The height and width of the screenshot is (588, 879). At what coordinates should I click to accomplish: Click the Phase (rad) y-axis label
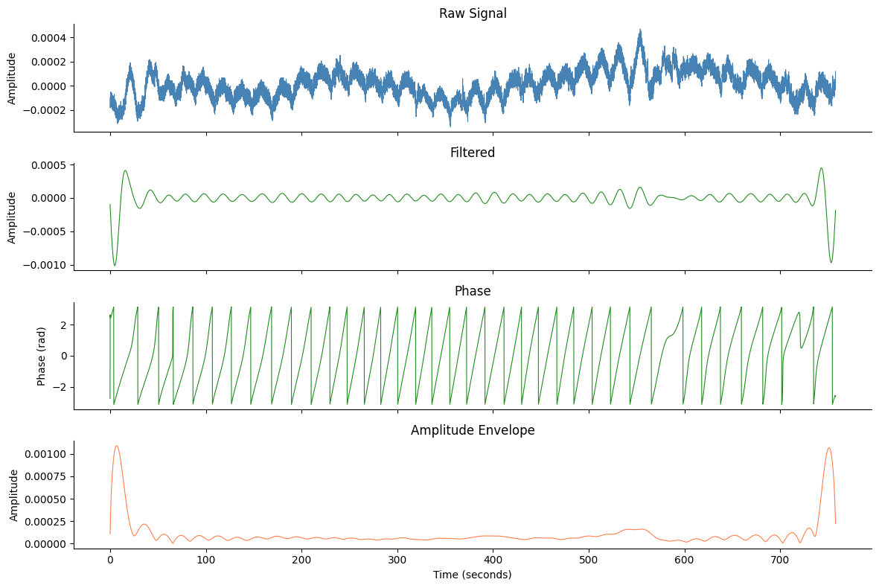coord(42,356)
